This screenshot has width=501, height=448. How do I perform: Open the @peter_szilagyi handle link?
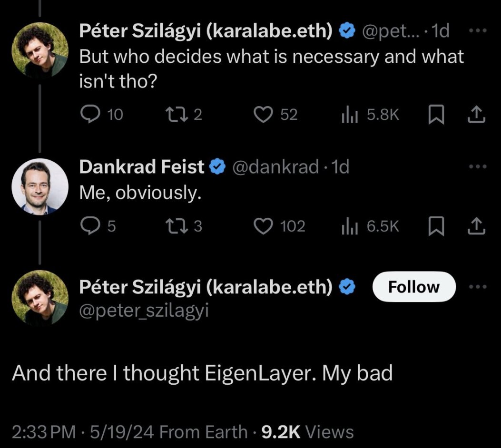click(x=144, y=311)
